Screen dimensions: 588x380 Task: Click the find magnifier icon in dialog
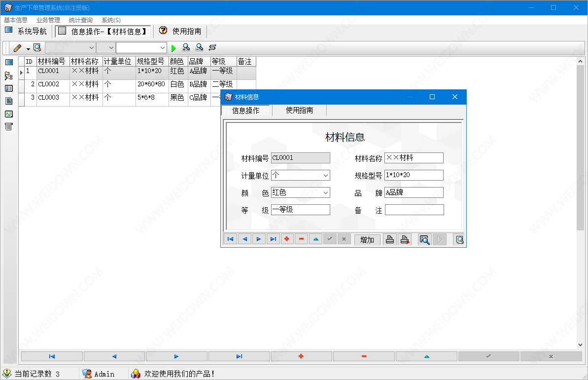pyautogui.click(x=424, y=239)
